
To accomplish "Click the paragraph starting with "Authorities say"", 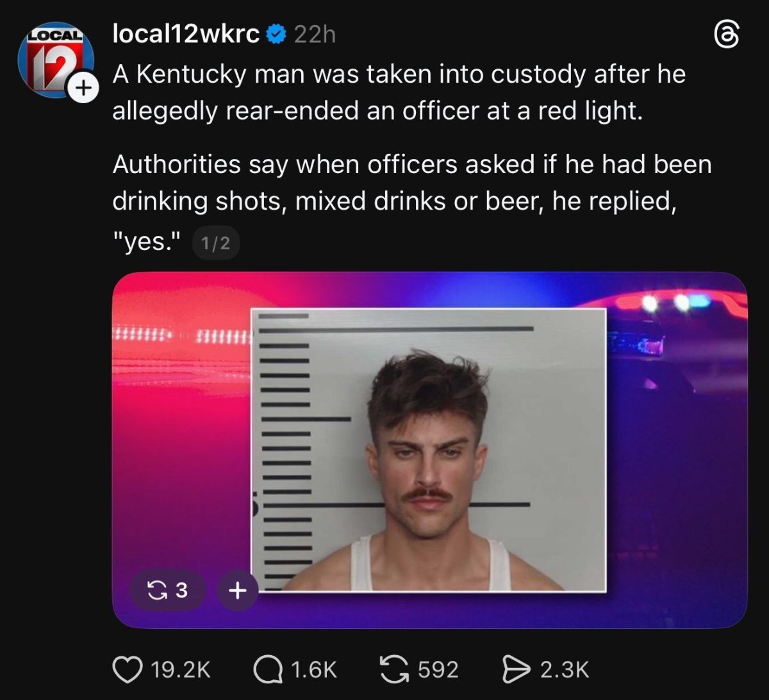I will tap(410, 183).
